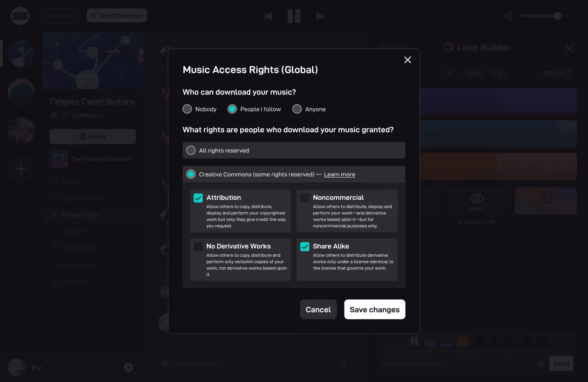
Task: Adjust the volume slider knob
Action: pos(557,16)
